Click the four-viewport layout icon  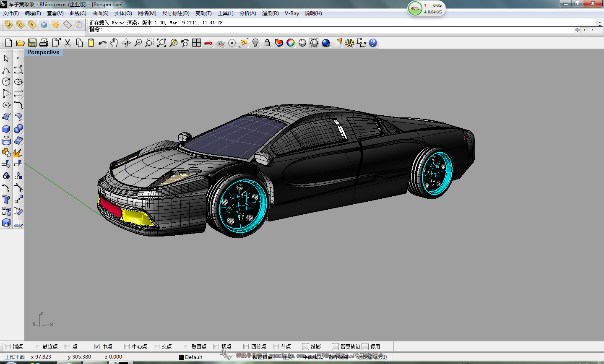point(196,43)
